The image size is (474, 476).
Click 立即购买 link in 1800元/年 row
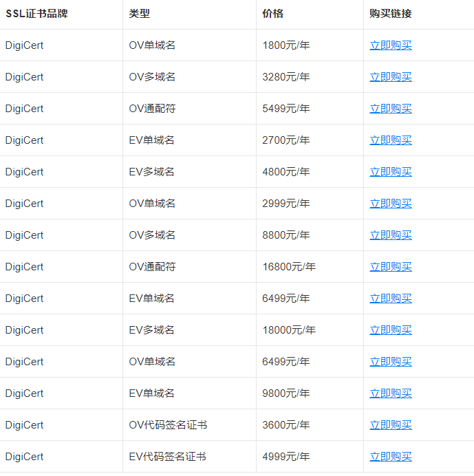(x=391, y=45)
